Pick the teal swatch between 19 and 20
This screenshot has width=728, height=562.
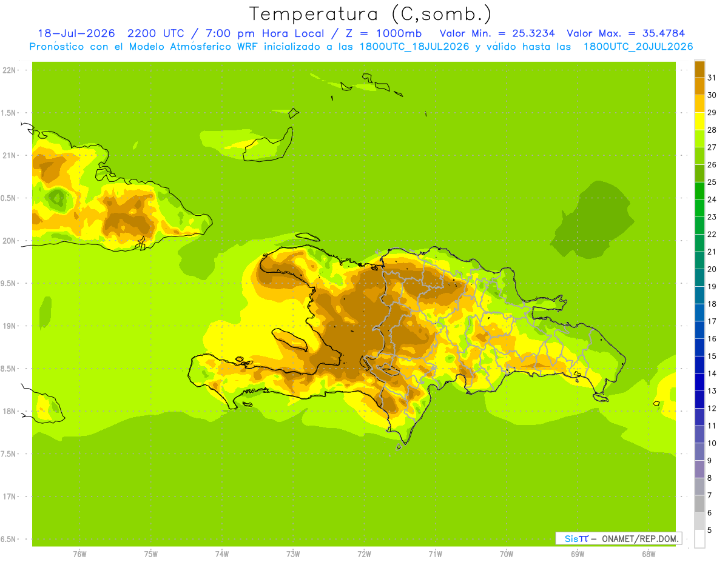pyautogui.click(x=699, y=278)
